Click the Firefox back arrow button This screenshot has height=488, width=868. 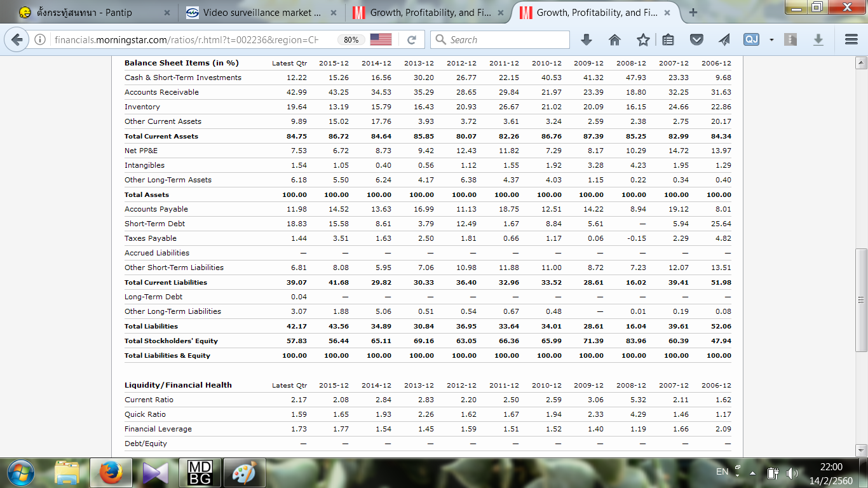17,39
